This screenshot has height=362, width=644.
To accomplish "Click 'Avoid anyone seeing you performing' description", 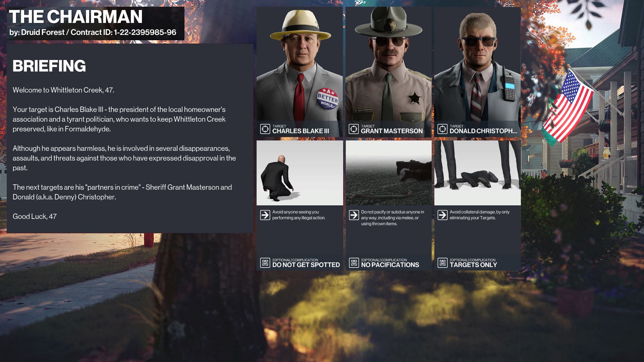I will coord(299,215).
